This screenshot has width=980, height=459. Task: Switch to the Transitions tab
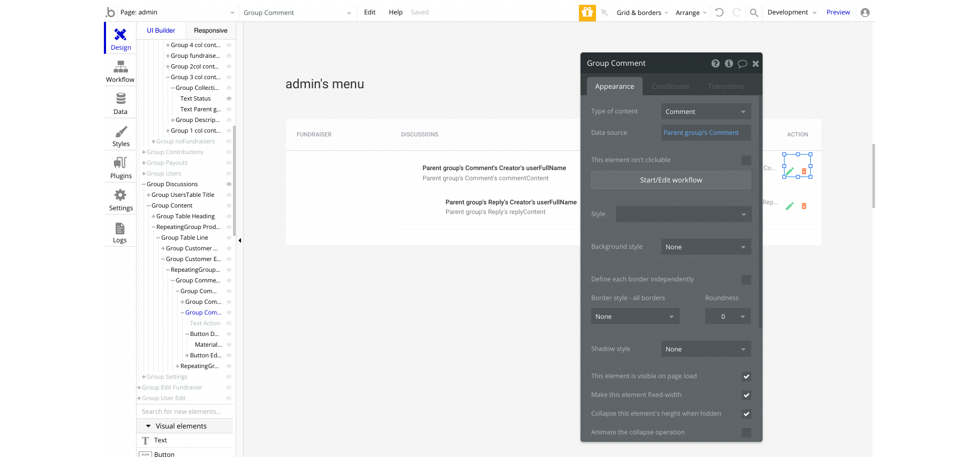[x=726, y=86]
